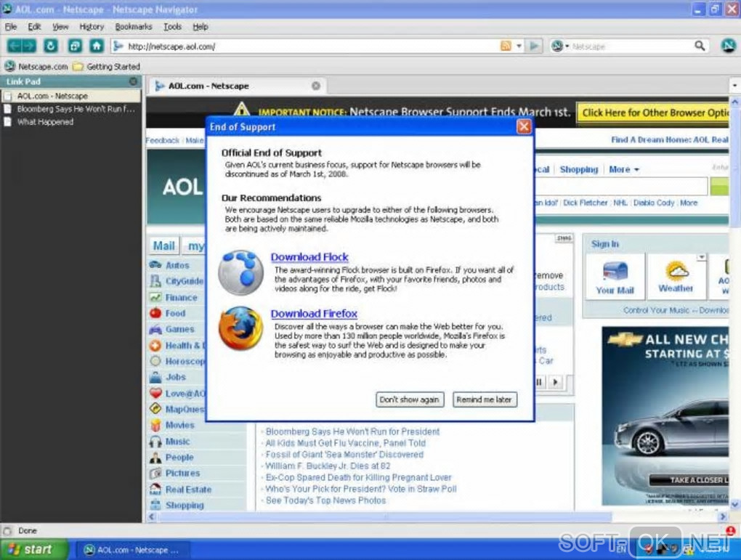Click the Flock browser logo
Image resolution: width=741 pixels, height=560 pixels.
click(x=241, y=273)
